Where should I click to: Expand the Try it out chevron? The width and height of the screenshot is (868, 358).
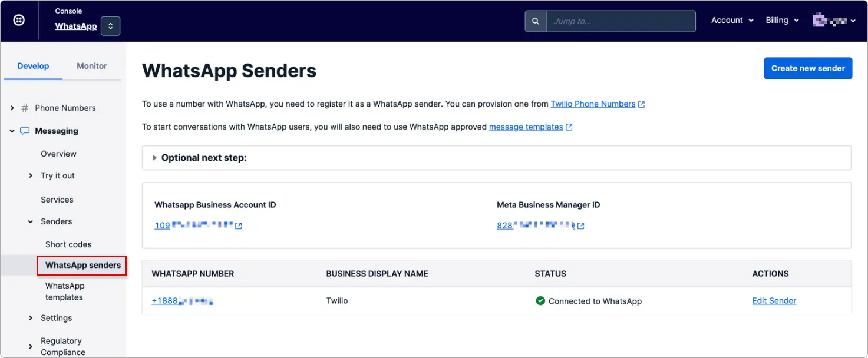[31, 175]
